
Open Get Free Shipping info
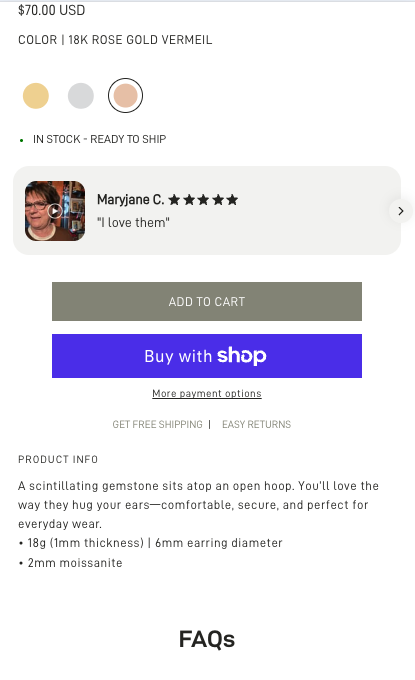157,424
